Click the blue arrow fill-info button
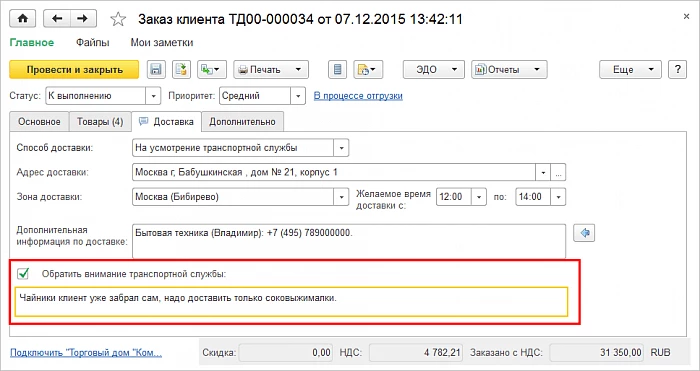This screenshot has height=371, width=700. pos(584,233)
